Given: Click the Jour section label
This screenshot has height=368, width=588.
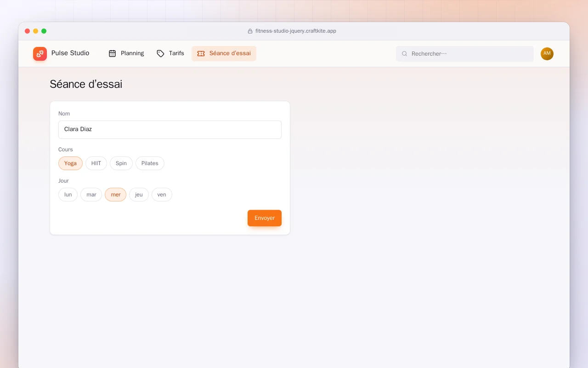Looking at the screenshot, I should click(x=63, y=181).
